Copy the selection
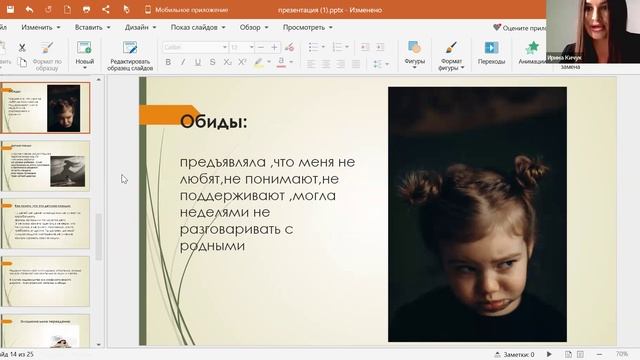This screenshot has width=640, height=360. pyautogui.click(x=22, y=62)
